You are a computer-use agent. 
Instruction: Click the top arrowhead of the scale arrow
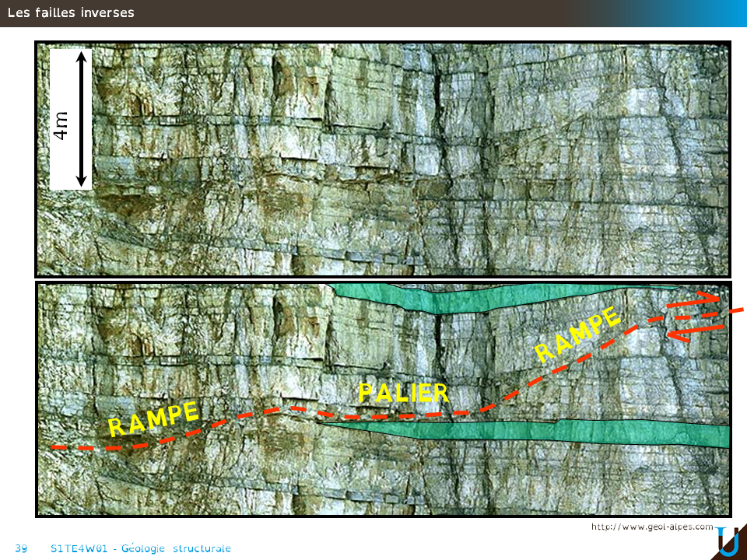coord(81,56)
